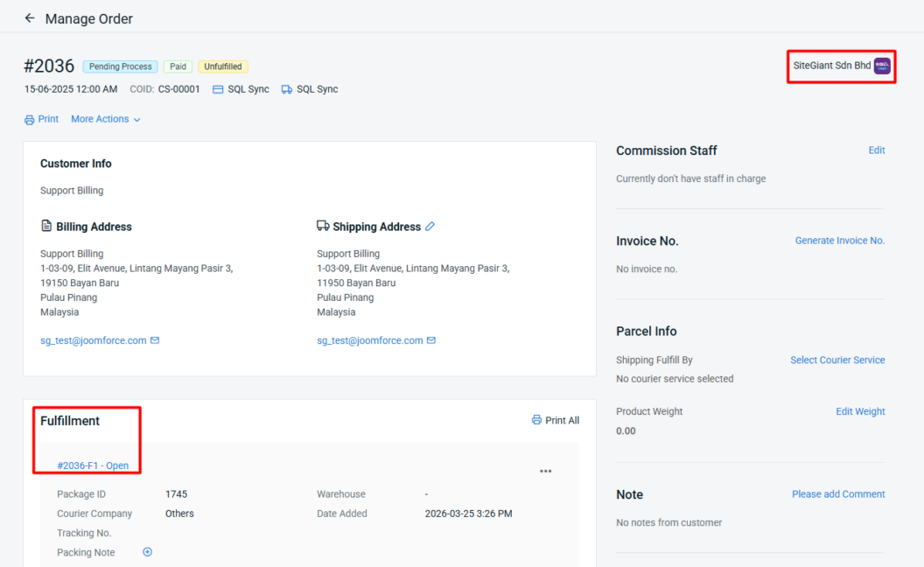
Task: Click Please add Comment link
Action: [x=838, y=494]
